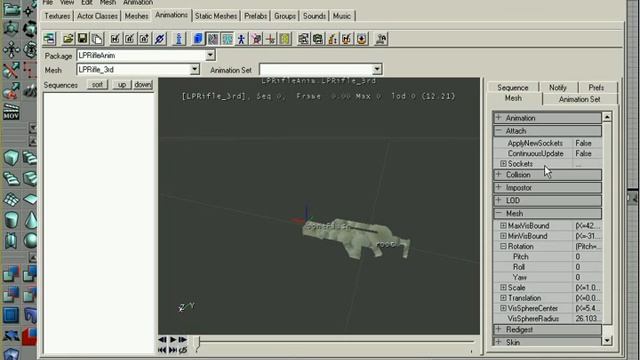Switch to the Static Meshes tab
Image resolution: width=640 pixels, height=360 pixels.
point(216,16)
